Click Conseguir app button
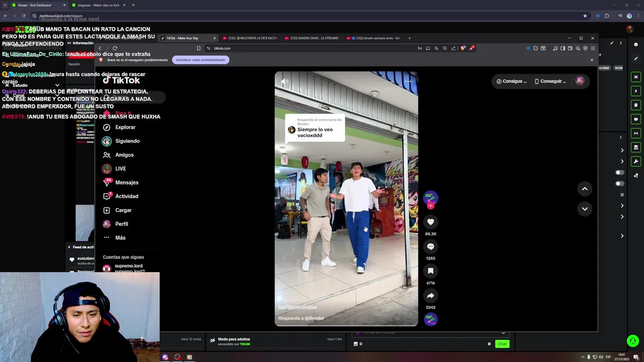 click(550, 81)
